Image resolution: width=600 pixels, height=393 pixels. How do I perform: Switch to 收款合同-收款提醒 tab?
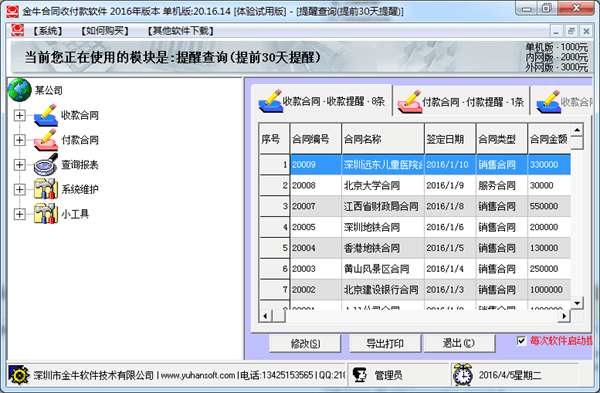tap(322, 101)
